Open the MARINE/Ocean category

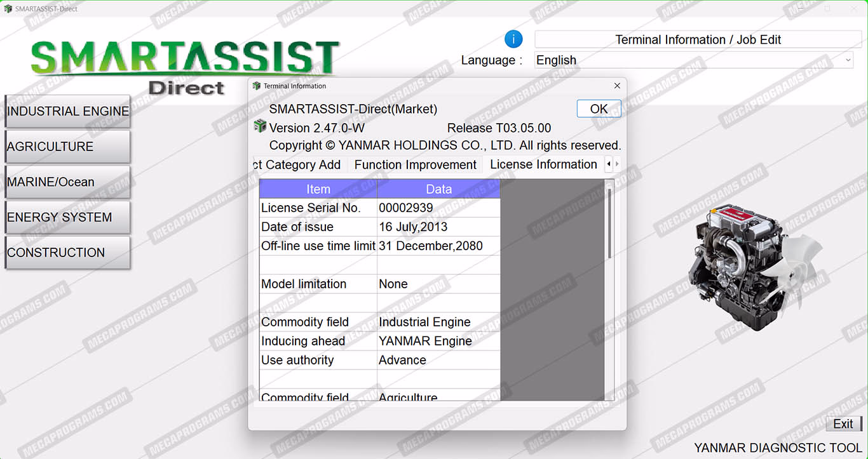point(67,182)
